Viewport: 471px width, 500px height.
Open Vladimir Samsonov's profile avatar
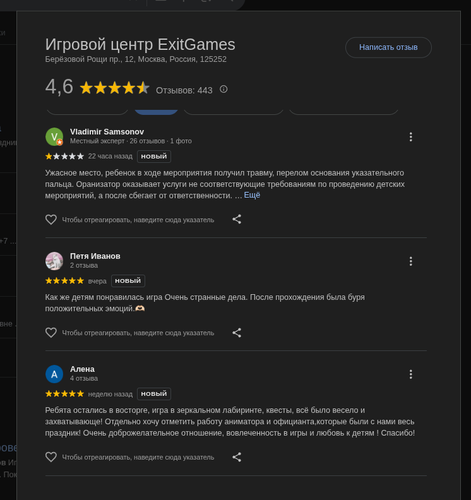click(54, 137)
